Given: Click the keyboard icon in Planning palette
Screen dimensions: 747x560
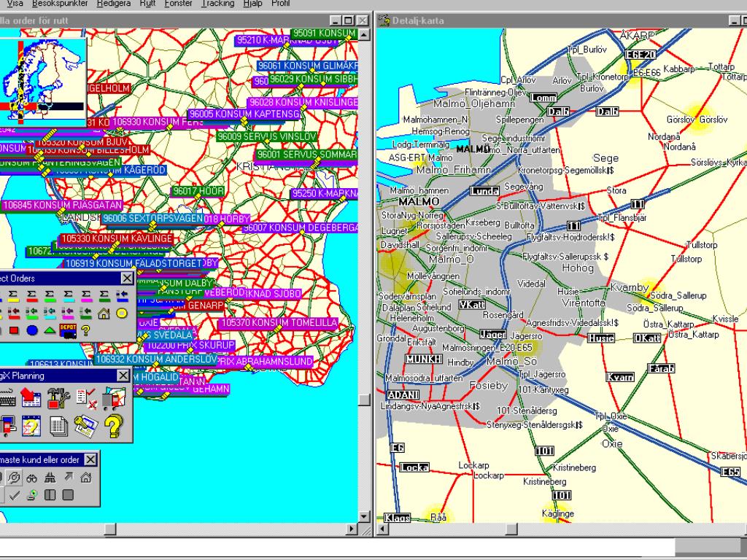Looking at the screenshot, I should pos(7,399).
